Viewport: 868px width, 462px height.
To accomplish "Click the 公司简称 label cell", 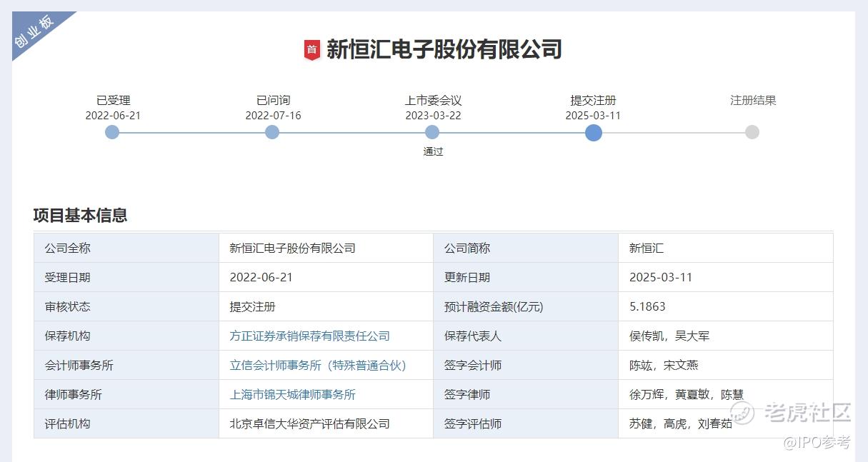I will point(526,248).
